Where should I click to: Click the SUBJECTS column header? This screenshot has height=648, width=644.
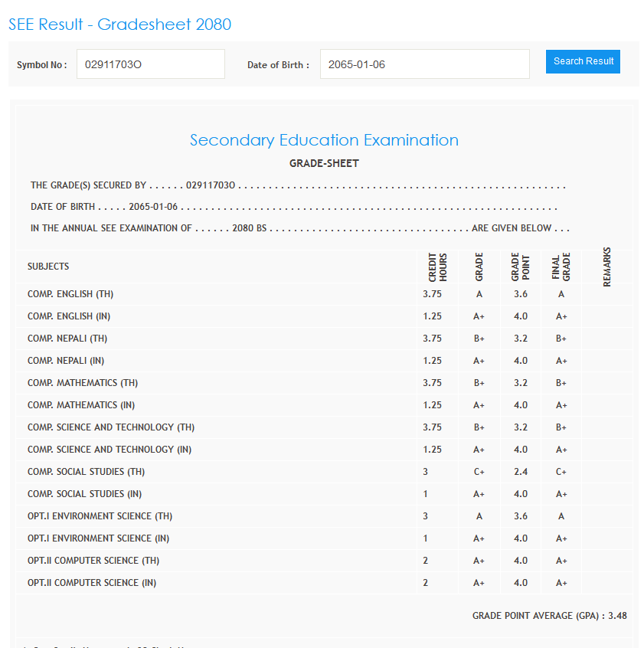click(48, 267)
